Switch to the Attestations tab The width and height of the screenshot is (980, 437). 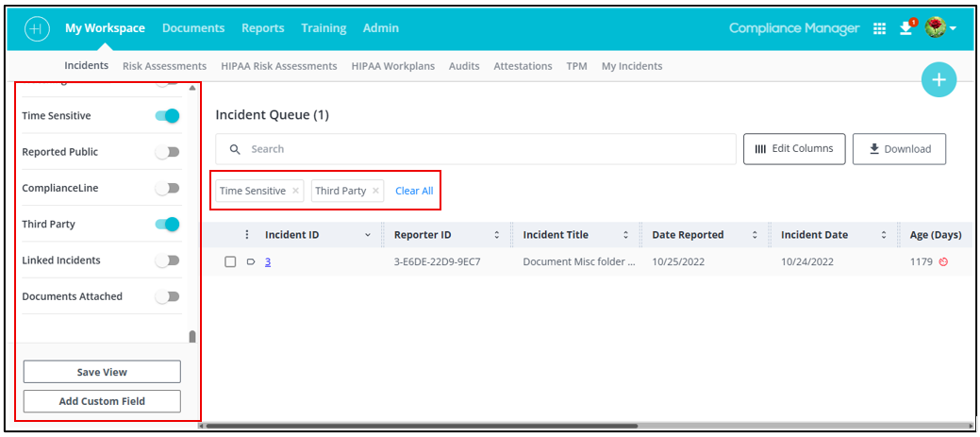[523, 66]
